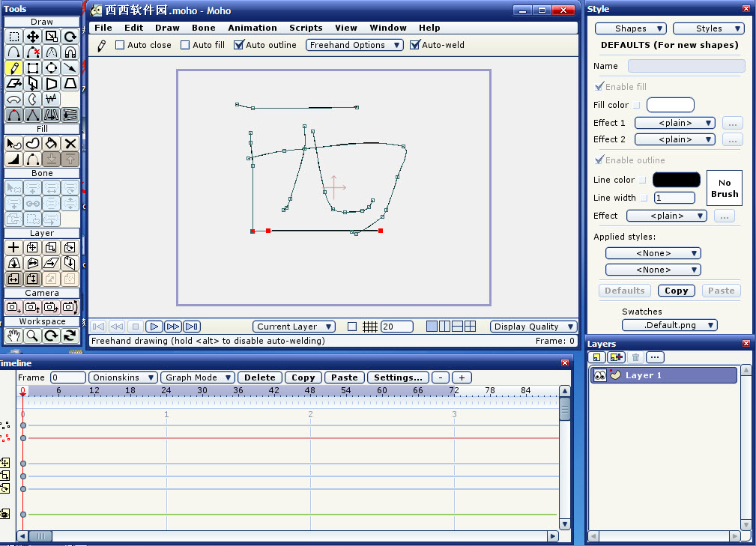The height and width of the screenshot is (546, 756).
Task: Choose the Zoom Workspace magnifier tool
Action: [x=32, y=336]
